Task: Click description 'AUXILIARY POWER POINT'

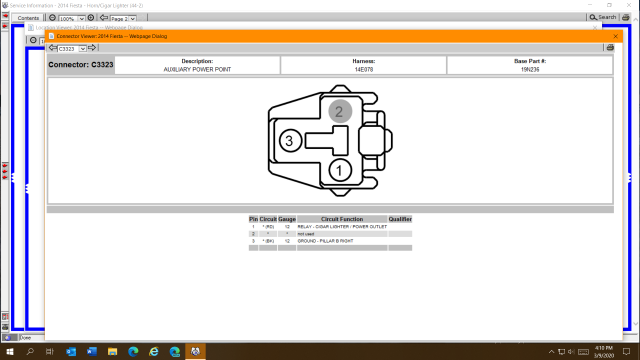Action: pyautogui.click(x=197, y=69)
